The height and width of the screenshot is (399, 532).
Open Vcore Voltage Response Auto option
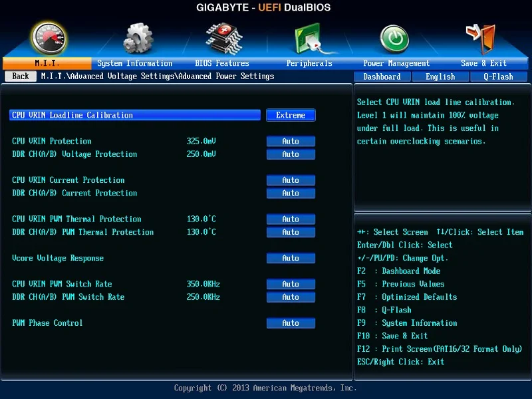(x=291, y=258)
